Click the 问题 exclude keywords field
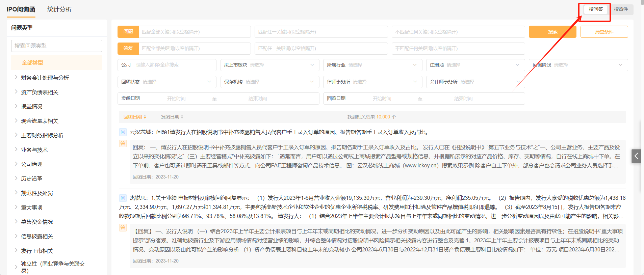Viewport: 644px width, 275px height. 458,32
